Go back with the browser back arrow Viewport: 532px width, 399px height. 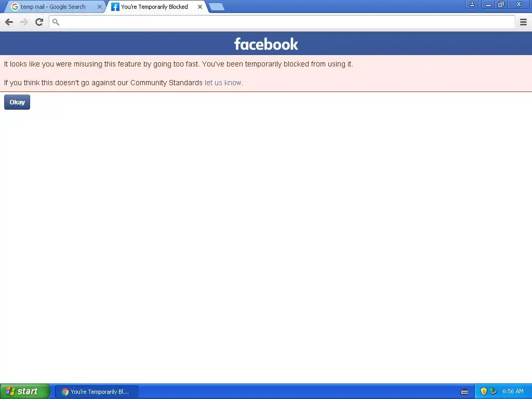[9, 22]
